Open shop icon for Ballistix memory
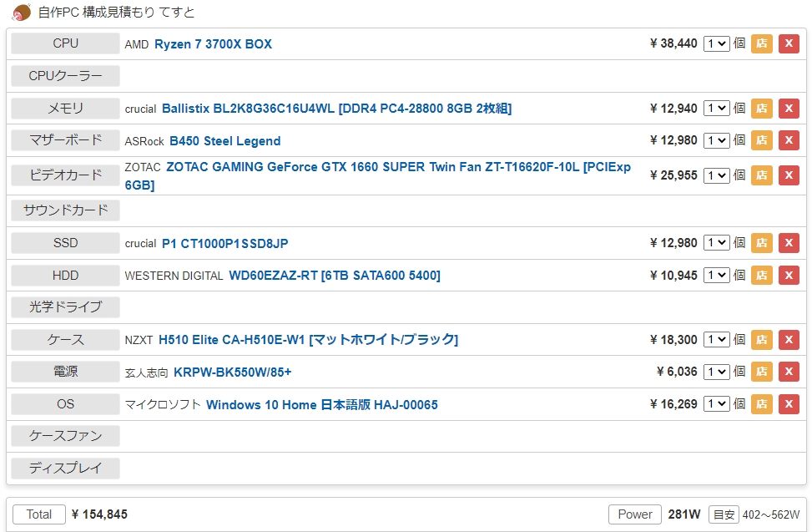812x532 pixels. pos(761,109)
